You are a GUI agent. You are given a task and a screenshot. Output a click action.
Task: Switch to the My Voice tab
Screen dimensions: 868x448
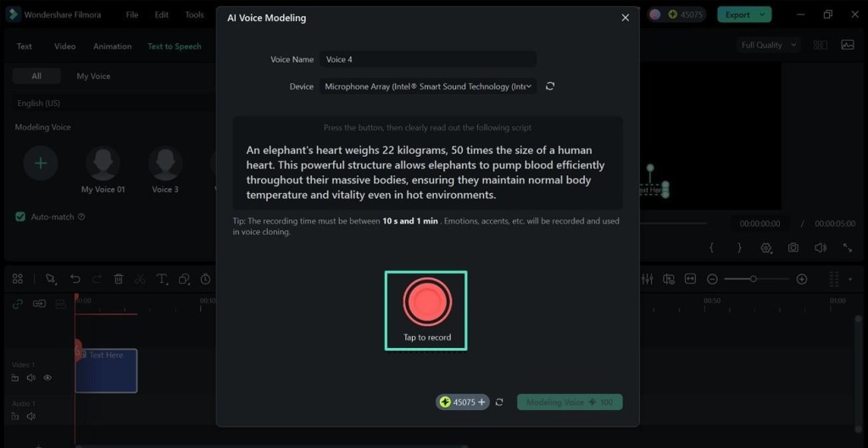pos(93,76)
